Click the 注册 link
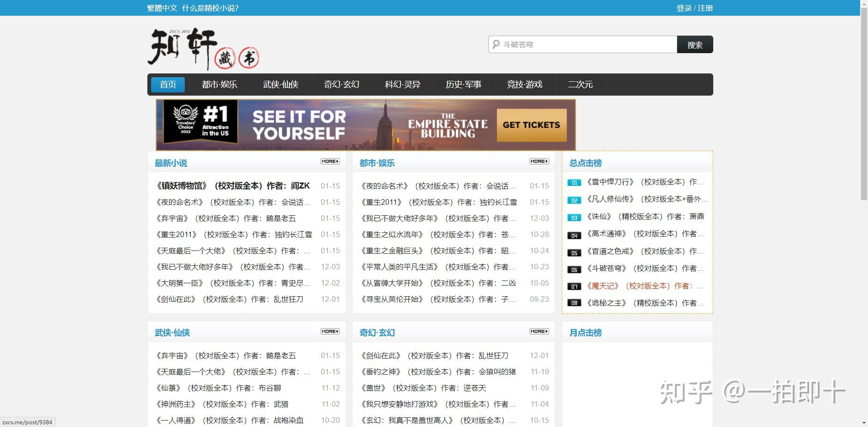 pos(705,8)
